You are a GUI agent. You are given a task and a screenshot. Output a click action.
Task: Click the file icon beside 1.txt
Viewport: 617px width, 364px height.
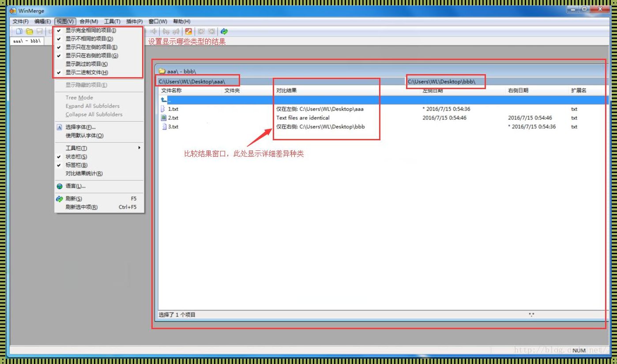coord(164,109)
